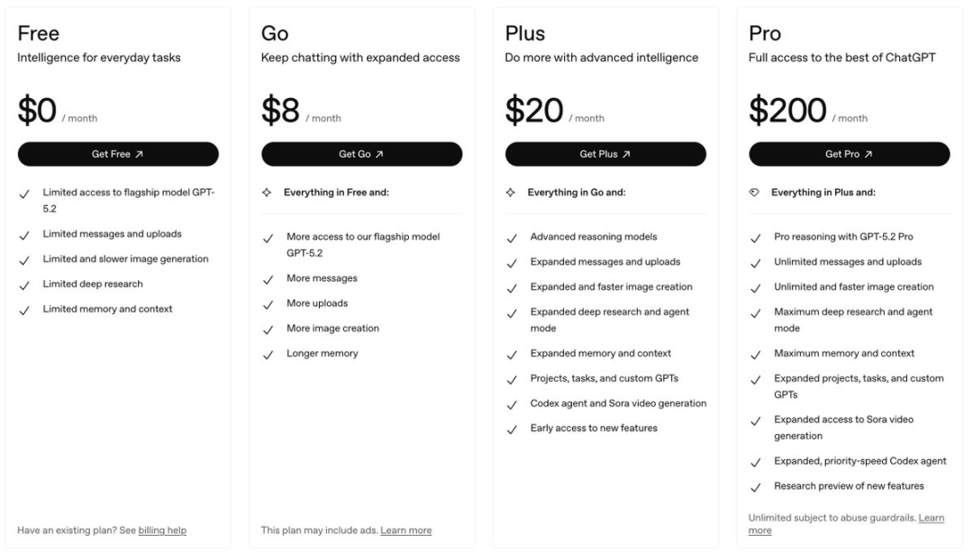This screenshot has width=973, height=560.
Task: Click the checkmark next to Limited deep research
Action: [24, 285]
